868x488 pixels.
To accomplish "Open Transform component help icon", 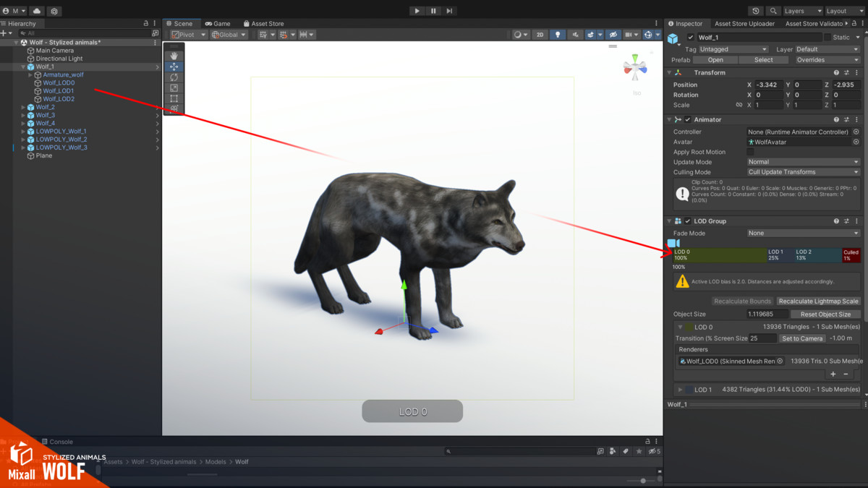I will click(x=836, y=73).
